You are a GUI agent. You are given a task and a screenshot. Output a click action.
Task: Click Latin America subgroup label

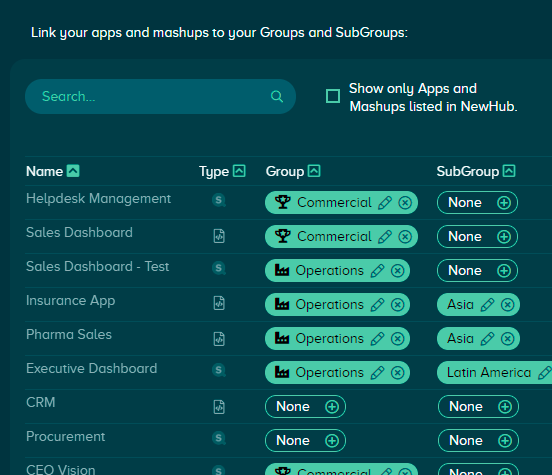[x=489, y=373]
